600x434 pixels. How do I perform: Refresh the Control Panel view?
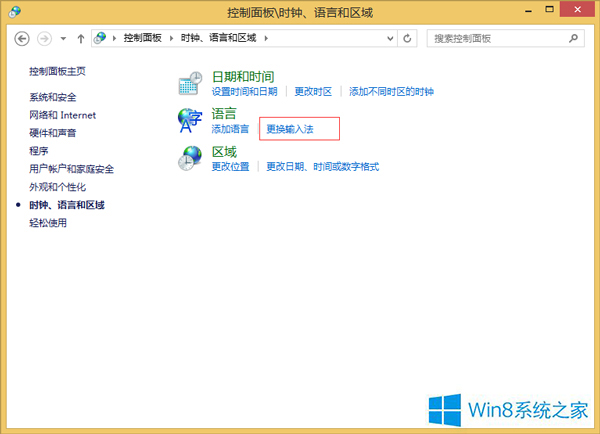(407, 38)
